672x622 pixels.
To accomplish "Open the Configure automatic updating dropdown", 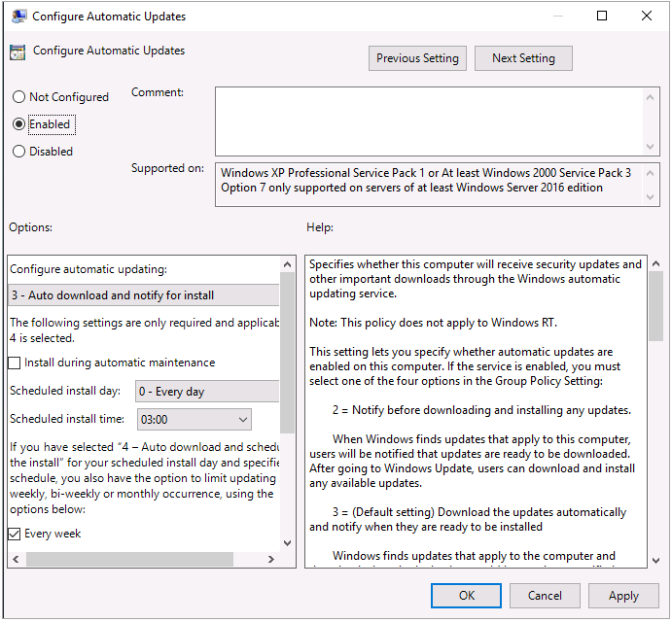I will [x=144, y=295].
